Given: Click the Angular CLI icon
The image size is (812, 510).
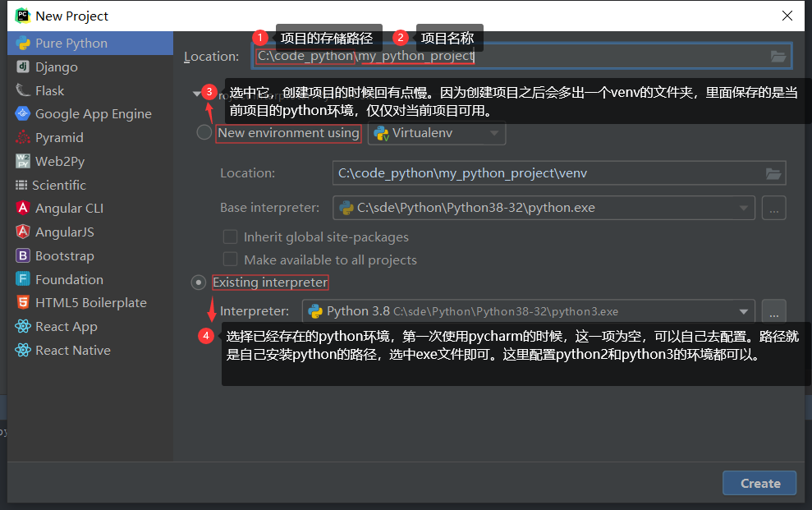Looking at the screenshot, I should click(23, 208).
